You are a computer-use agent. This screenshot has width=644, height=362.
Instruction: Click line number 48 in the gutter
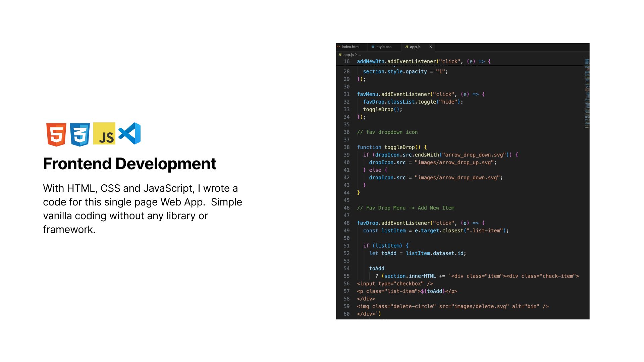[x=346, y=223]
